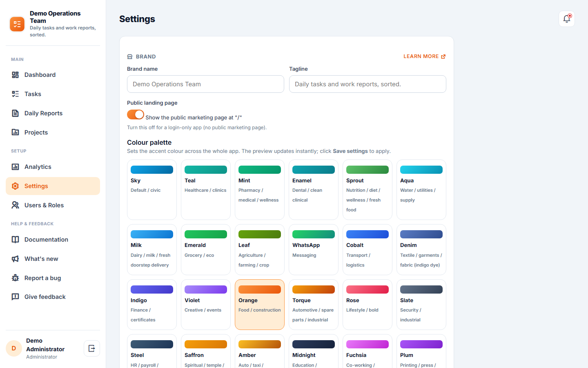Follow the LEARN MORE link

pos(425,56)
